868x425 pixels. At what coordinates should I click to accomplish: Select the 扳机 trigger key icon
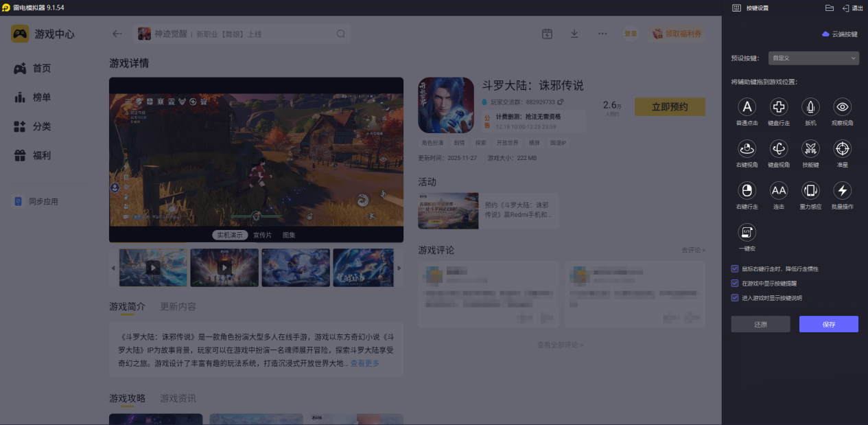pos(810,106)
